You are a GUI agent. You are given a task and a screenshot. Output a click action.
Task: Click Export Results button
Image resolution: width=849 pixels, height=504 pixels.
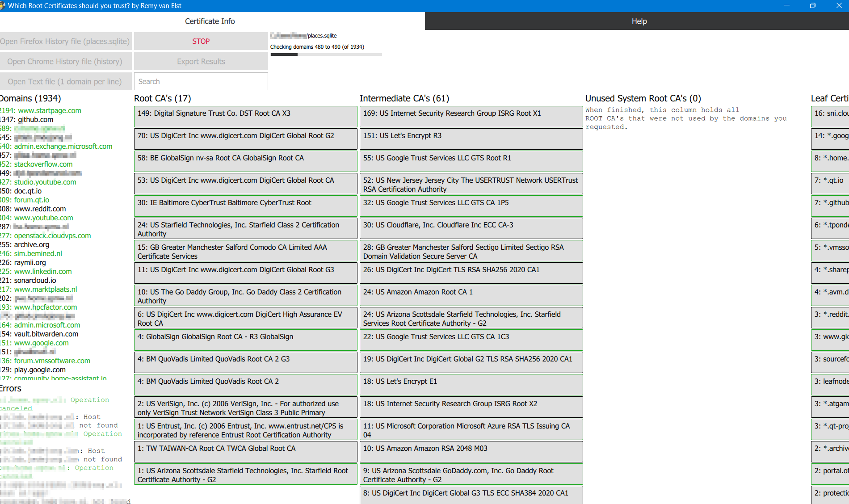[x=201, y=61]
